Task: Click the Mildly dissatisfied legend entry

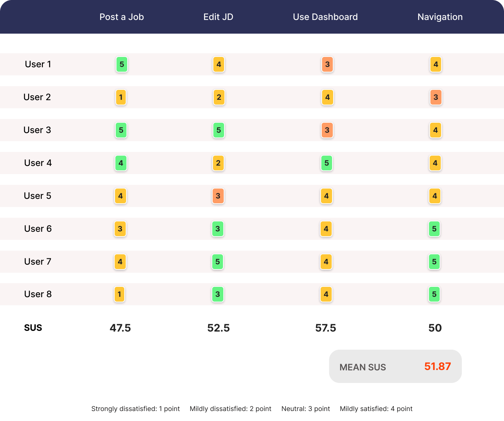Action: point(231,409)
